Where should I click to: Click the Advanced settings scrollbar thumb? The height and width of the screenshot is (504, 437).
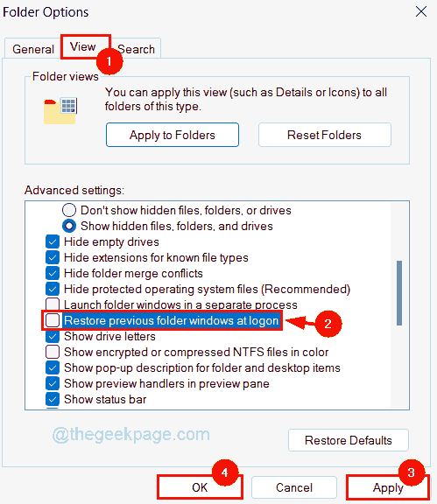click(x=399, y=293)
